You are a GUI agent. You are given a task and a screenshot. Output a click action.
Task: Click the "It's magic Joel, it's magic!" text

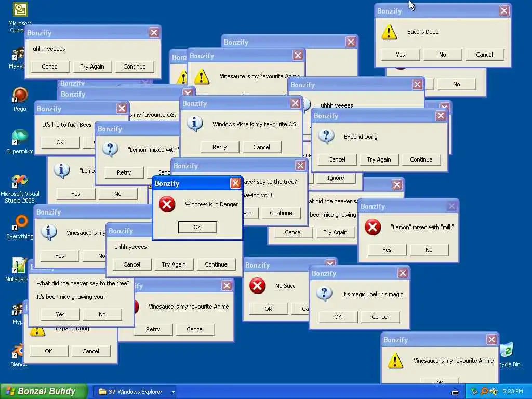[x=373, y=294]
